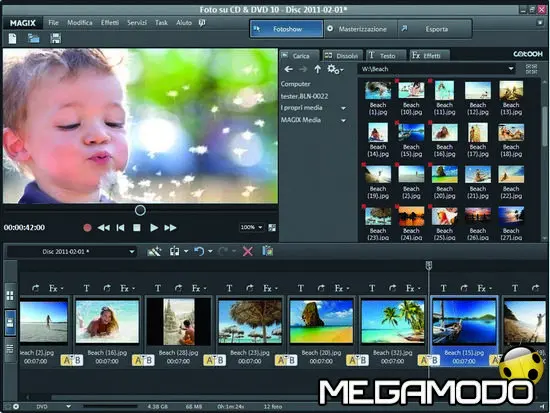Go up one folder level in browser
550x413 pixels.
[x=317, y=69]
